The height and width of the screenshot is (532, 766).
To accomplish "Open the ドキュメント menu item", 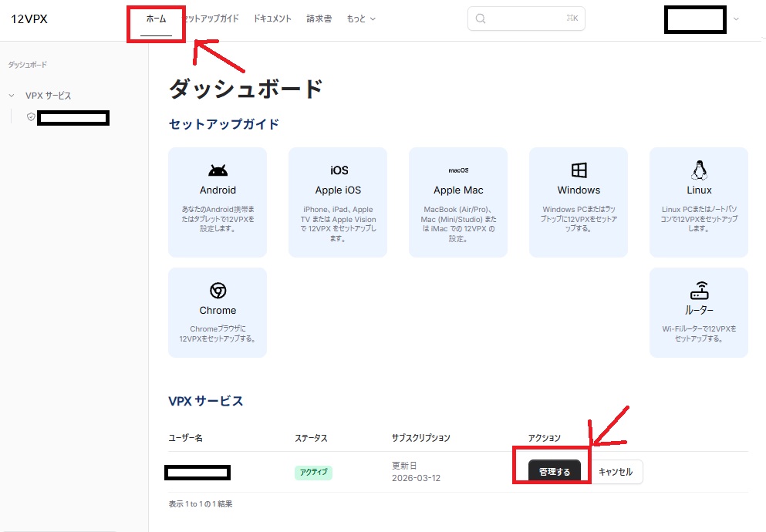I will pyautogui.click(x=272, y=19).
